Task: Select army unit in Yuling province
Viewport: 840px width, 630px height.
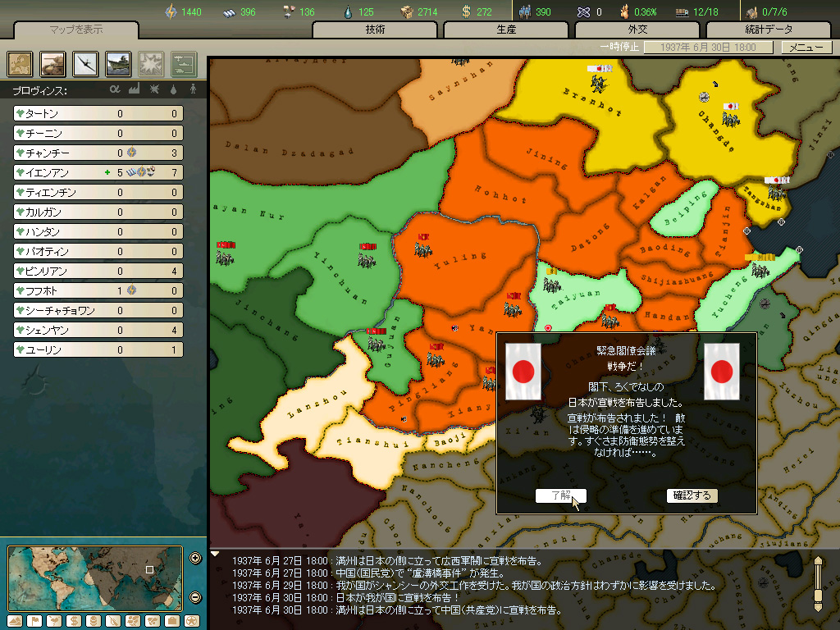Action: pyautogui.click(x=422, y=245)
